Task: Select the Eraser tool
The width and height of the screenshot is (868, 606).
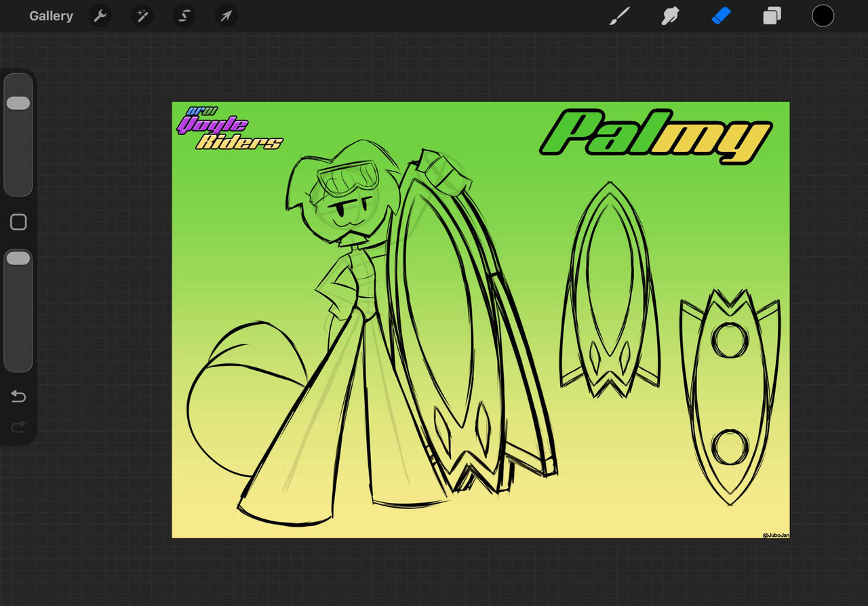Action: (721, 16)
